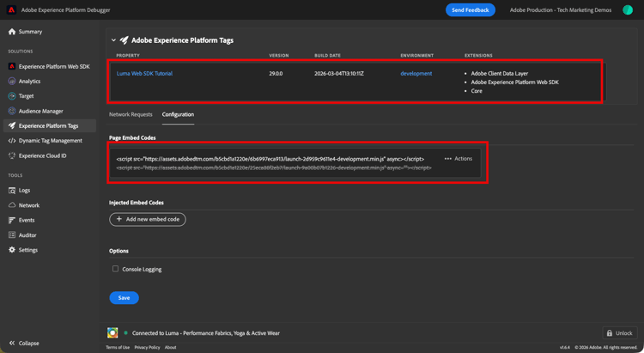Viewport: 644px width, 353px height.
Task: Click the Adobe Experience Platform Debugger title
Action: (x=66, y=9)
